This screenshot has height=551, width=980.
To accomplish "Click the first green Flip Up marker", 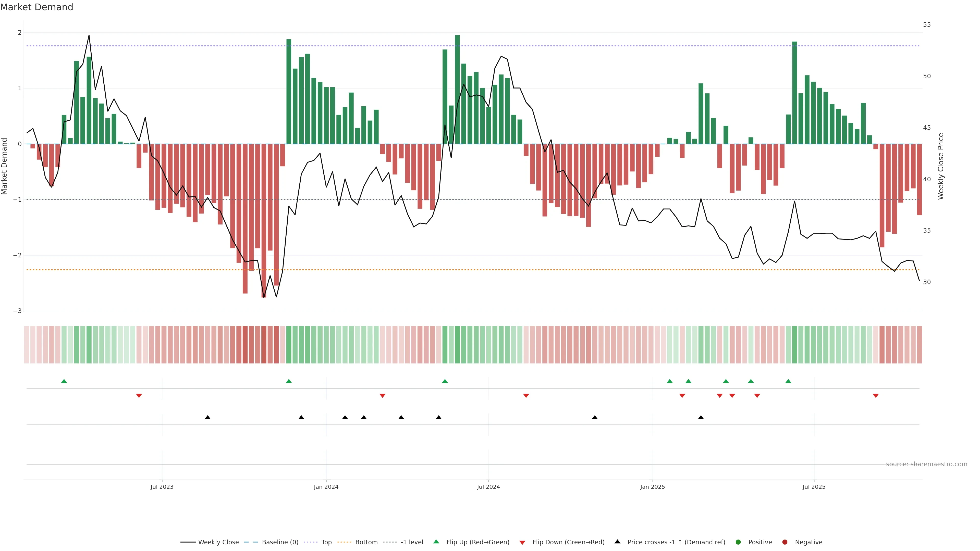I will coord(64,381).
